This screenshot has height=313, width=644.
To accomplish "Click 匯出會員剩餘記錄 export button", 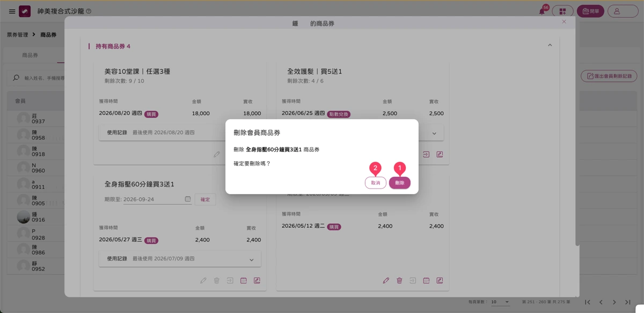I will pos(609,77).
